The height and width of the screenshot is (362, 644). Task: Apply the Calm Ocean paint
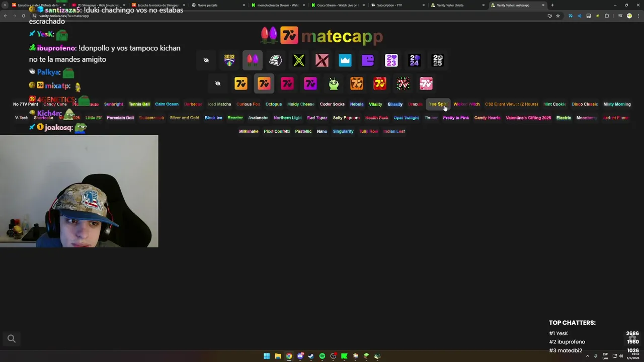click(x=167, y=104)
